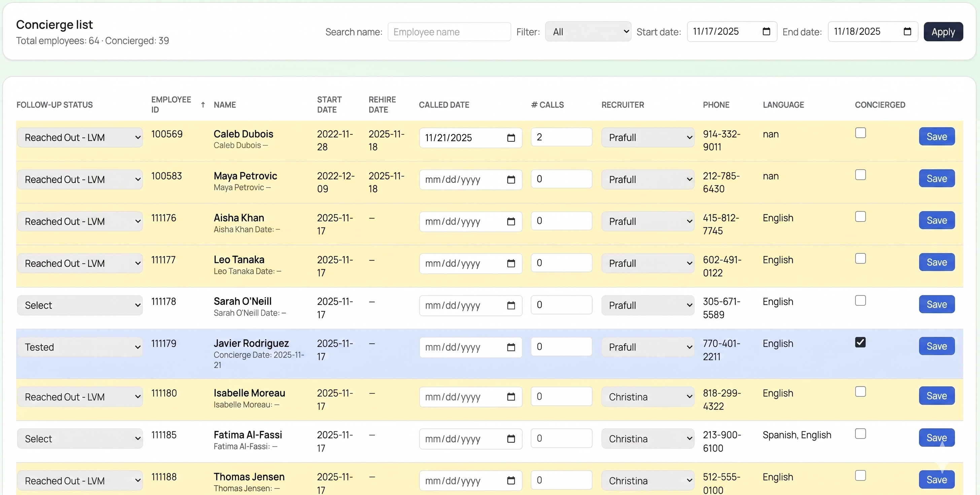Screen dimensions: 980x495
Task: Open called date calendar for Thomas Jensen
Action: click(511, 481)
